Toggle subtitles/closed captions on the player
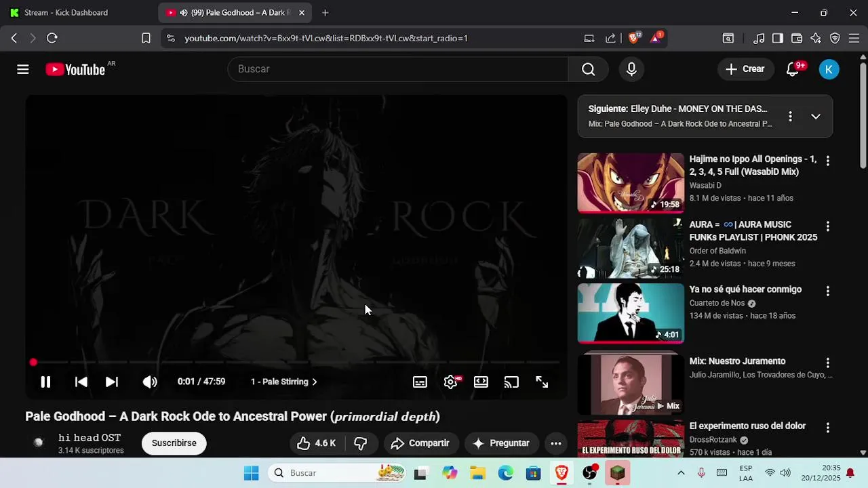This screenshot has height=488, width=868. (x=420, y=382)
